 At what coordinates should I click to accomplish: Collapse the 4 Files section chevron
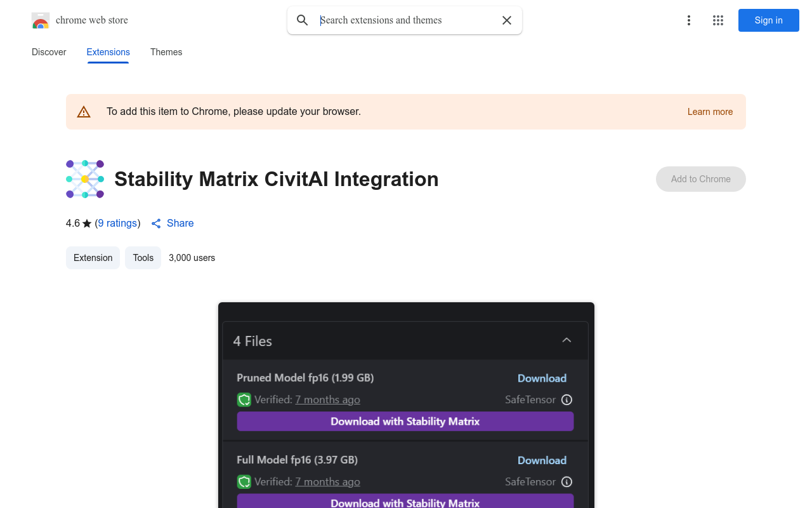pos(566,340)
